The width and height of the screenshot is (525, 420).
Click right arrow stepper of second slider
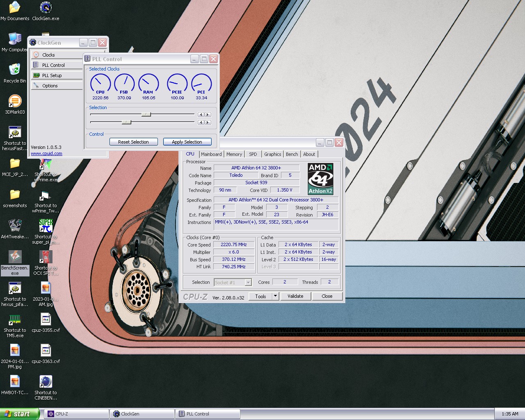tap(208, 123)
